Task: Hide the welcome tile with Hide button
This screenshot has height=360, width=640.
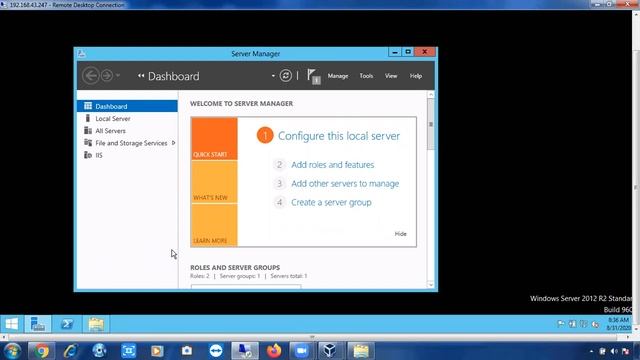Action: point(400,234)
